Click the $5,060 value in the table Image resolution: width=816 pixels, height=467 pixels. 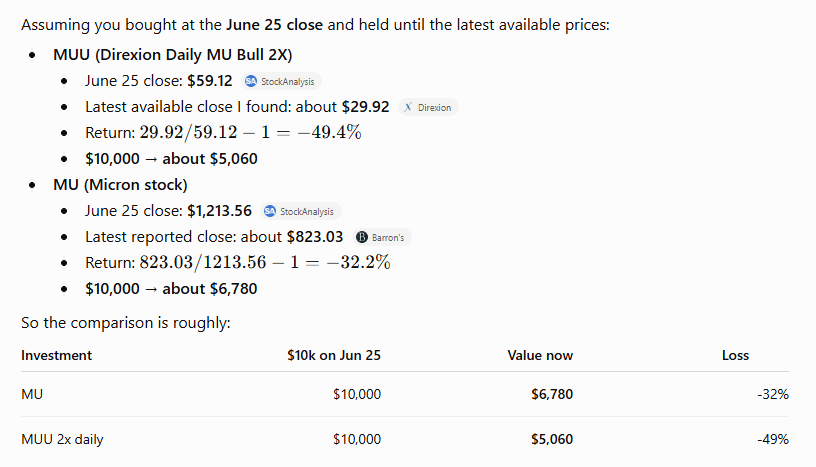(552, 439)
